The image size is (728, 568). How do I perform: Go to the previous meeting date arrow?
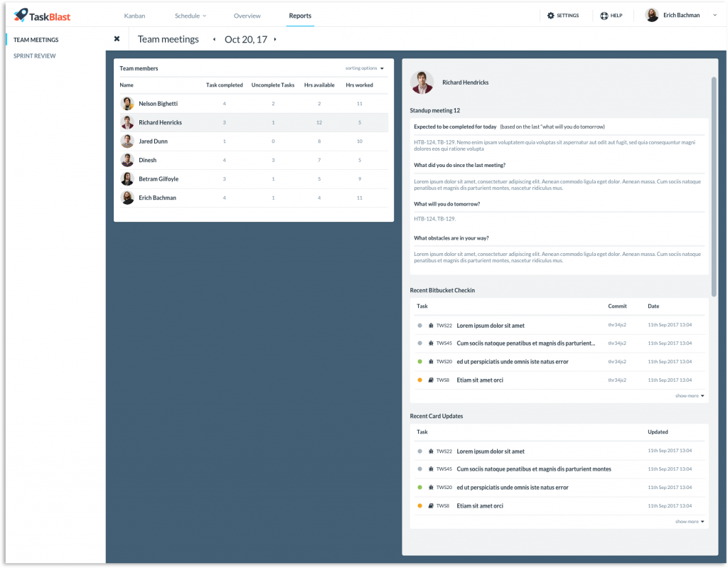[214, 40]
